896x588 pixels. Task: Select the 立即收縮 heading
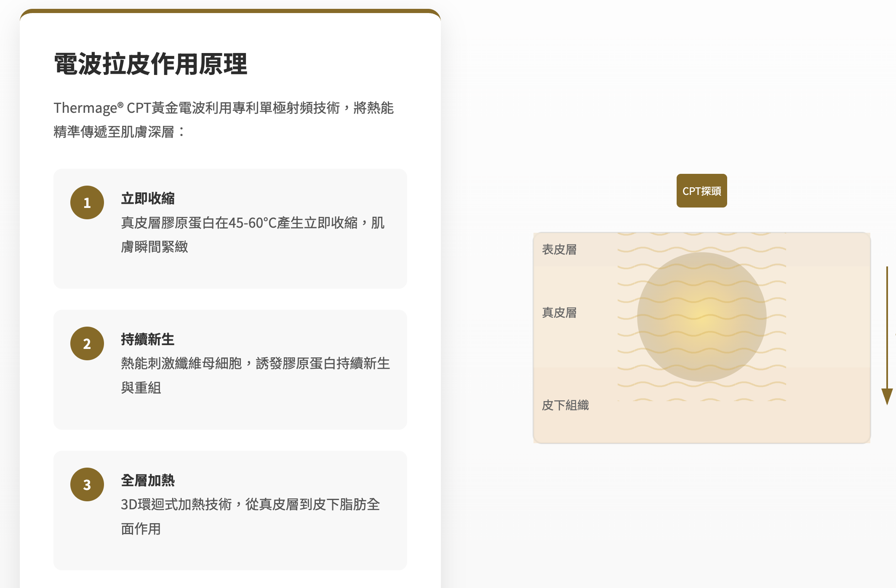148,198
